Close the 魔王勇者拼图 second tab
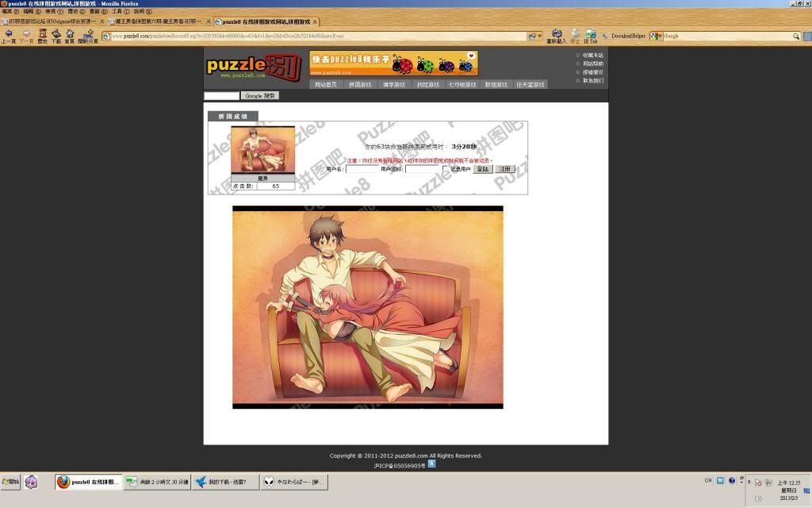Viewport: 812px width, 508px height. coord(209,21)
